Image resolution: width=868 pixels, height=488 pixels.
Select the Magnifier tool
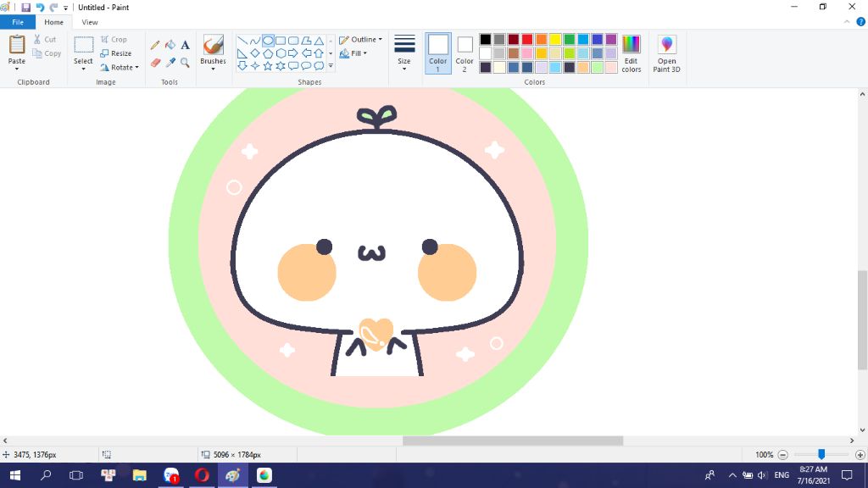[x=186, y=63]
